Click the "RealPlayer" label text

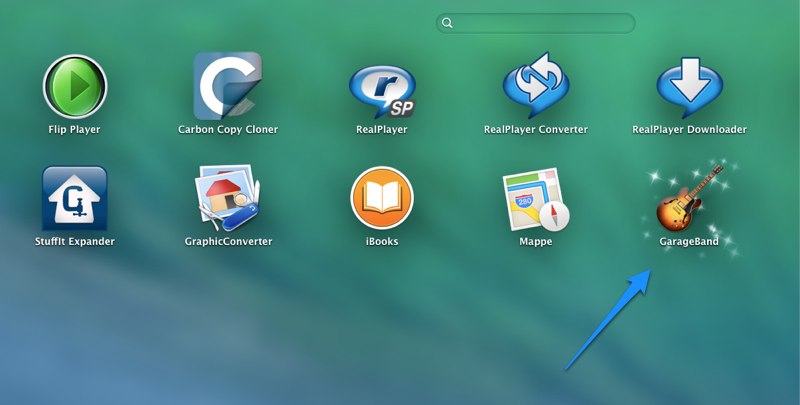382,130
